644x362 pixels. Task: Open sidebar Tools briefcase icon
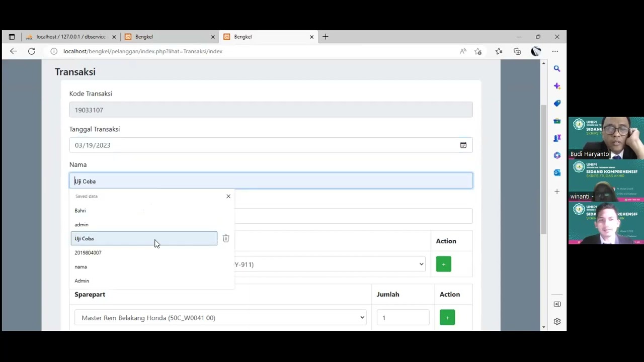tap(557, 121)
